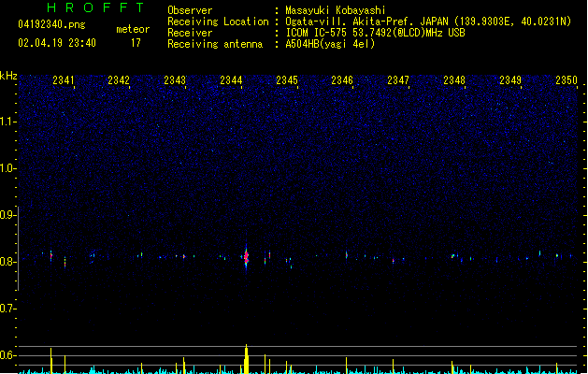Click the "meteor" count label
Viewport: 588px width, 374px height.
pos(133,29)
